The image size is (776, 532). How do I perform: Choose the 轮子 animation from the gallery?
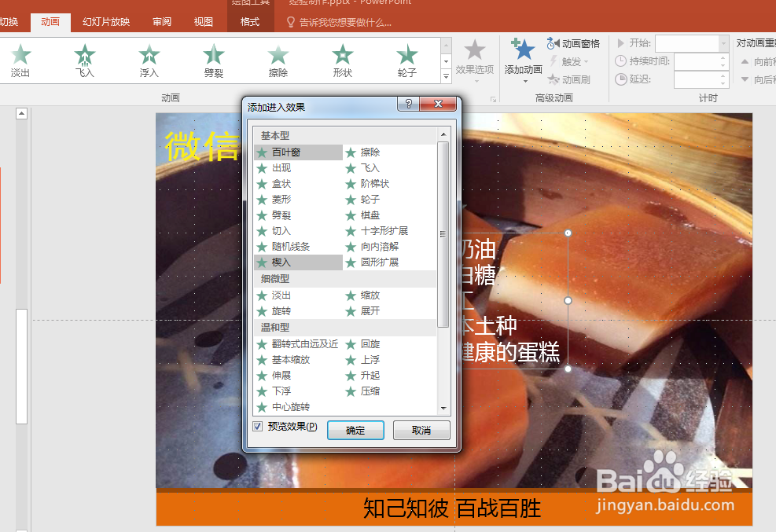click(x=406, y=60)
